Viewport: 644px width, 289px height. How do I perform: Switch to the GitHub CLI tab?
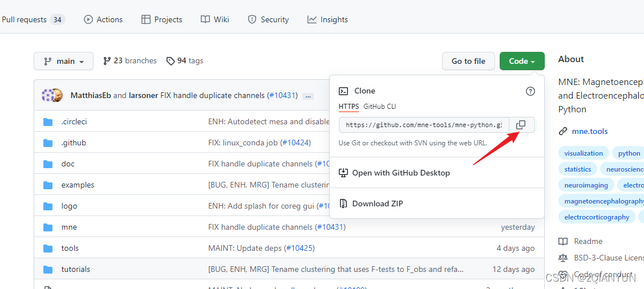[379, 107]
